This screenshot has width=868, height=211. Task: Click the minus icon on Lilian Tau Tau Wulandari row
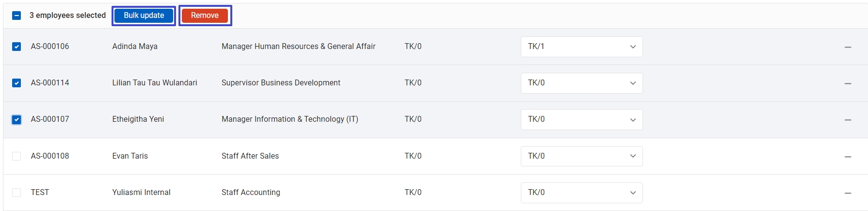point(848,83)
